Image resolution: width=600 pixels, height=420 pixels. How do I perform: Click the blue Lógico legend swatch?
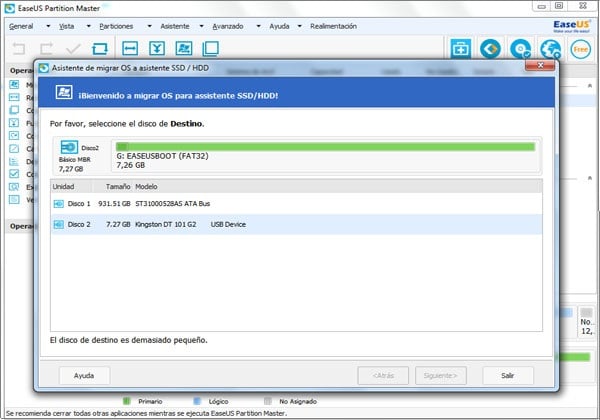[x=197, y=401]
